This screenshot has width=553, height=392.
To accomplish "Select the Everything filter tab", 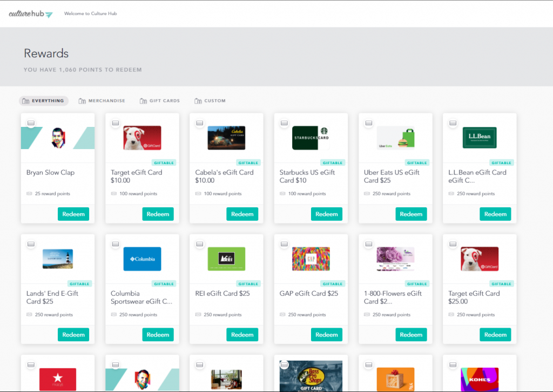I will [x=43, y=101].
